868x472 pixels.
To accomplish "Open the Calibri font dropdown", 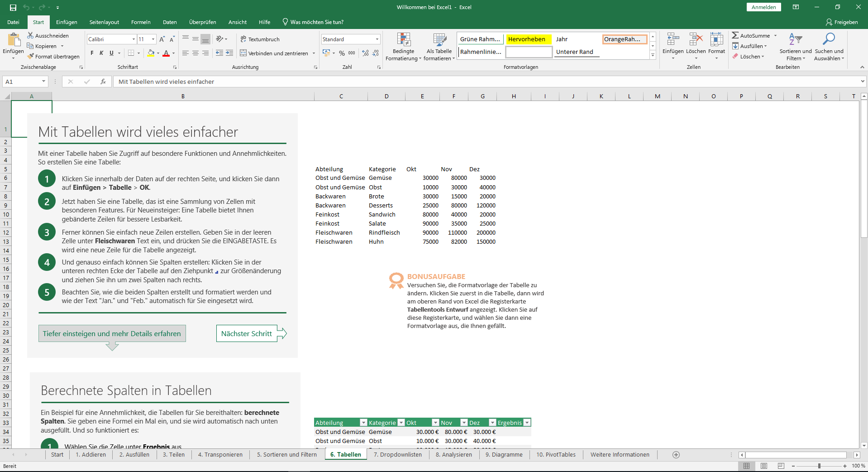I will (x=133, y=39).
